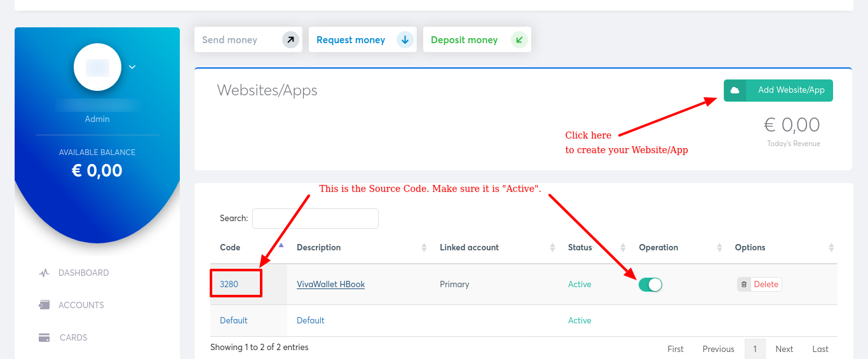Screen dimensions: 868x359
Task: Click the trash icon beside Delete
Action: (x=744, y=285)
